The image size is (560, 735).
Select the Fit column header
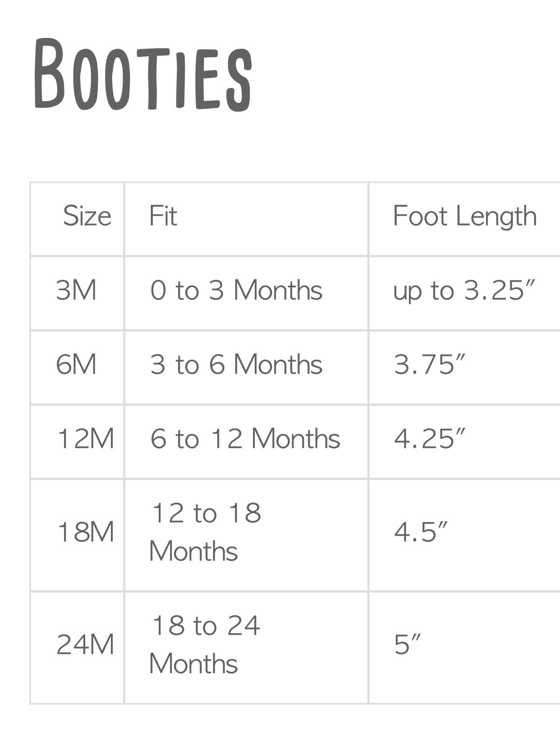point(163,216)
